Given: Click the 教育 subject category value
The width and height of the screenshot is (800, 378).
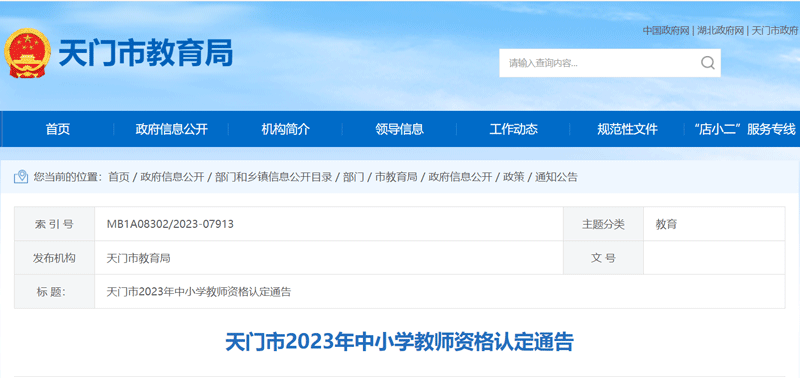Looking at the screenshot, I should pos(666,224).
